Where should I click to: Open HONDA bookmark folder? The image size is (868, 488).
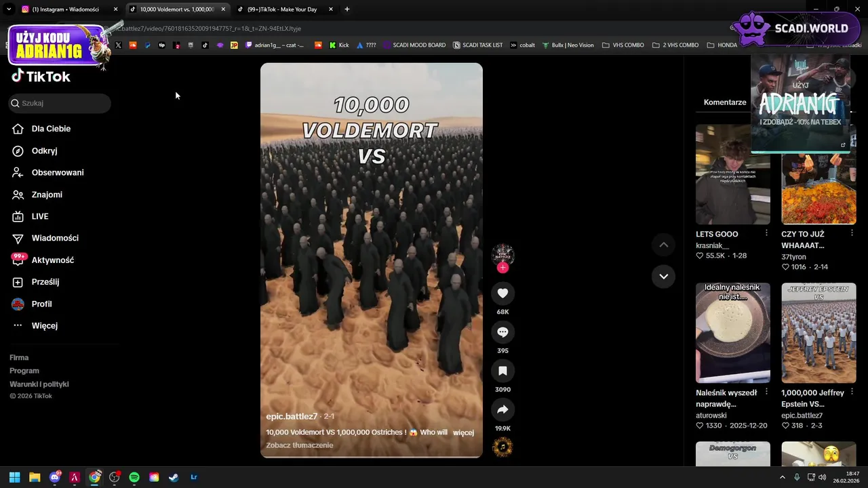click(x=722, y=45)
